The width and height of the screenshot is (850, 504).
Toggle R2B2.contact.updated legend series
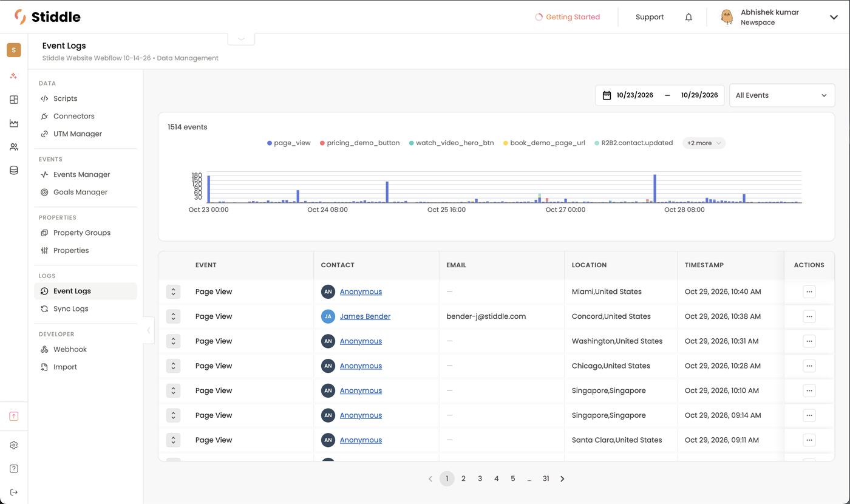coord(634,143)
